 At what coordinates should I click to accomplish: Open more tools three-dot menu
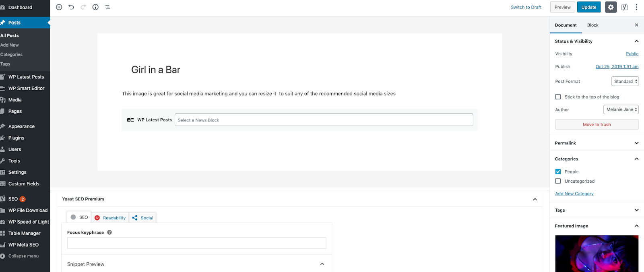[636, 7]
